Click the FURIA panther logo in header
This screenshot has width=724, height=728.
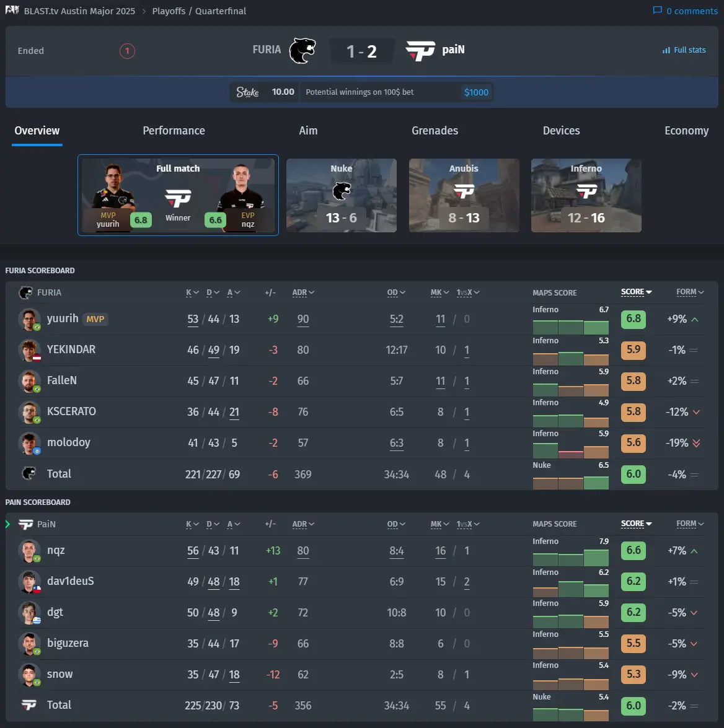tap(302, 51)
